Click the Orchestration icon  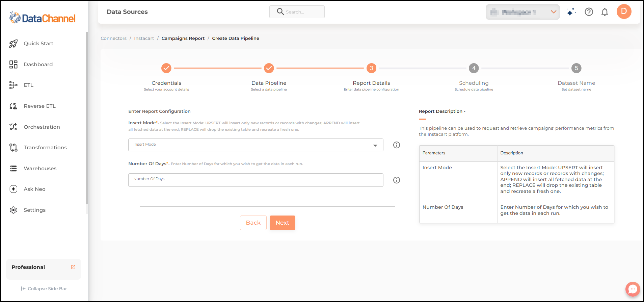pyautogui.click(x=13, y=127)
